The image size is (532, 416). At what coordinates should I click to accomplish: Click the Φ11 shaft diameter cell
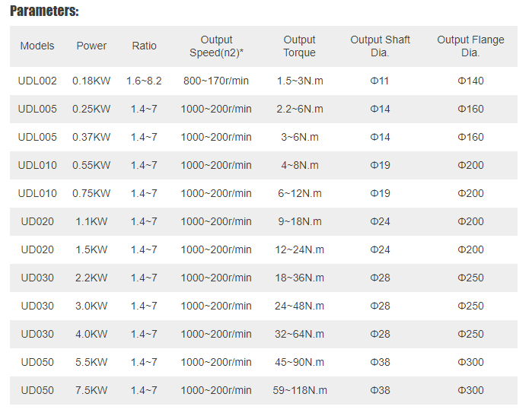click(379, 81)
